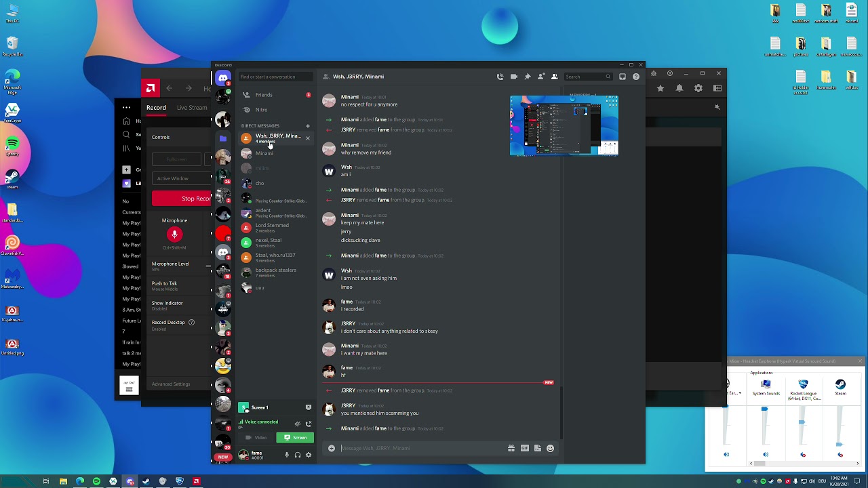The height and width of the screenshot is (488, 868).
Task: Click the AMD logo icon
Action: 150,88
